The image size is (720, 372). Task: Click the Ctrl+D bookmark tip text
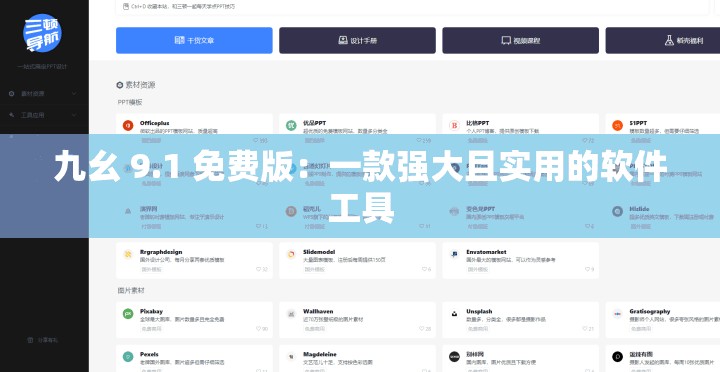184,6
